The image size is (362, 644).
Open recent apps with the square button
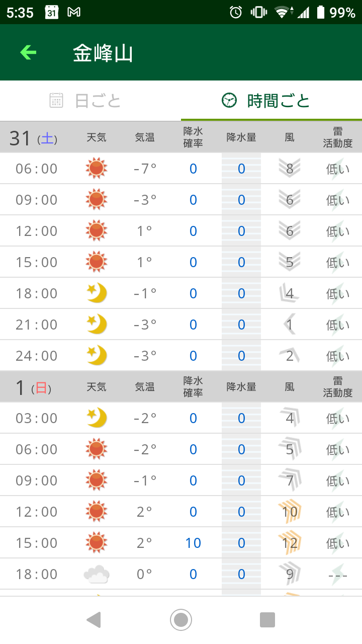267,620
